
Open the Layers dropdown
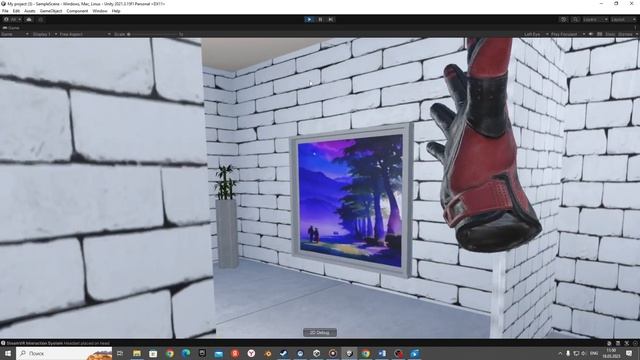596,19
